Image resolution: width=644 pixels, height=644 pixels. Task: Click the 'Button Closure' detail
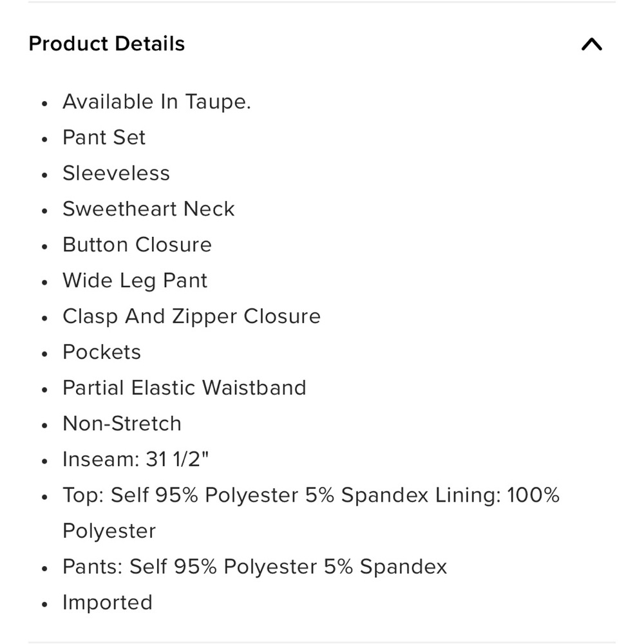tap(137, 244)
